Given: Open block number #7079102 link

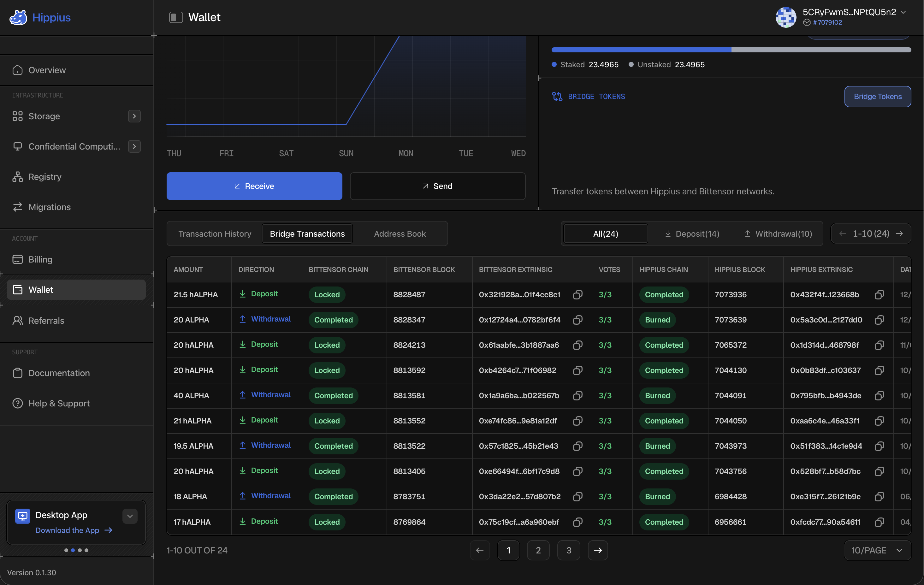Looking at the screenshot, I should (x=827, y=22).
